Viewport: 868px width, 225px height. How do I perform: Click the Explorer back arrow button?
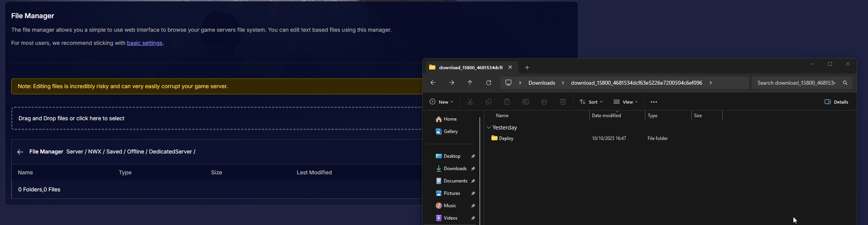433,83
